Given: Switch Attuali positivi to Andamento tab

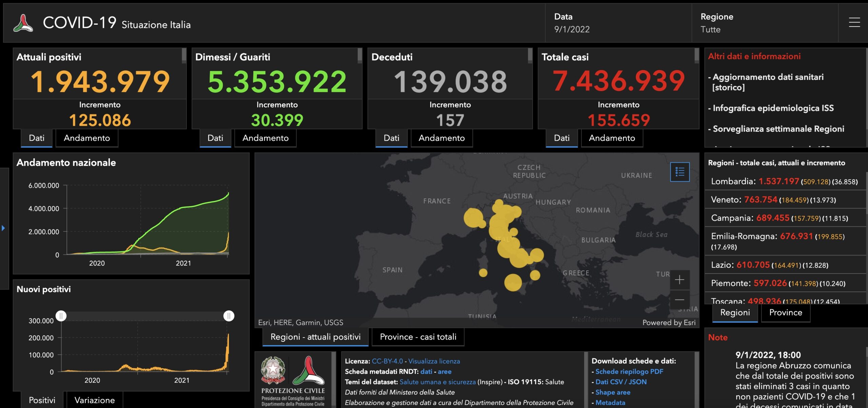Looking at the screenshot, I should click(x=87, y=138).
